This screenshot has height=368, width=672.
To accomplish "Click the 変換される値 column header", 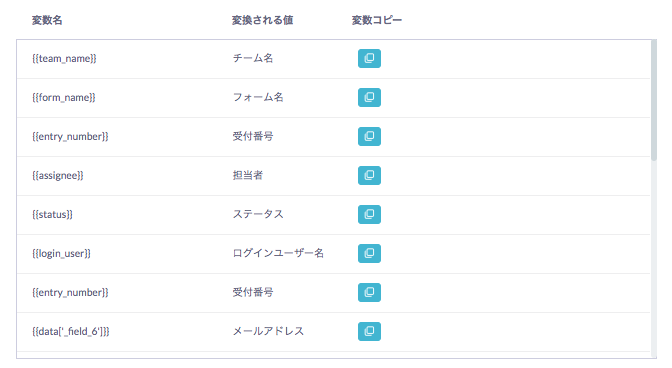I will click(x=262, y=20).
